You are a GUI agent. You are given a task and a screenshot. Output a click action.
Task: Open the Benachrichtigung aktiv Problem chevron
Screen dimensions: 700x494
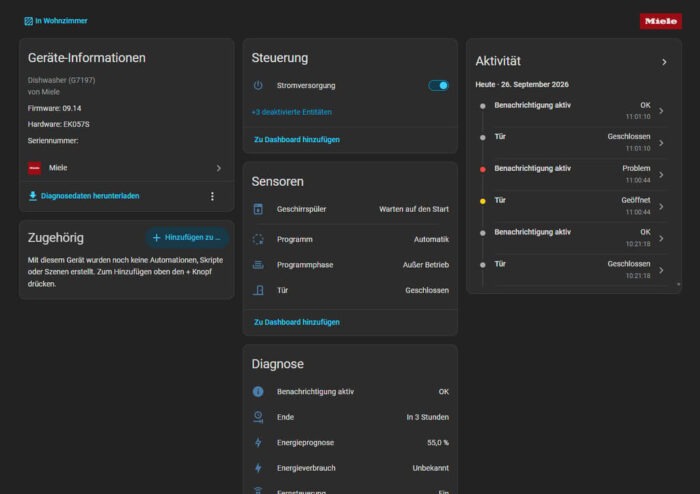[x=661, y=174]
